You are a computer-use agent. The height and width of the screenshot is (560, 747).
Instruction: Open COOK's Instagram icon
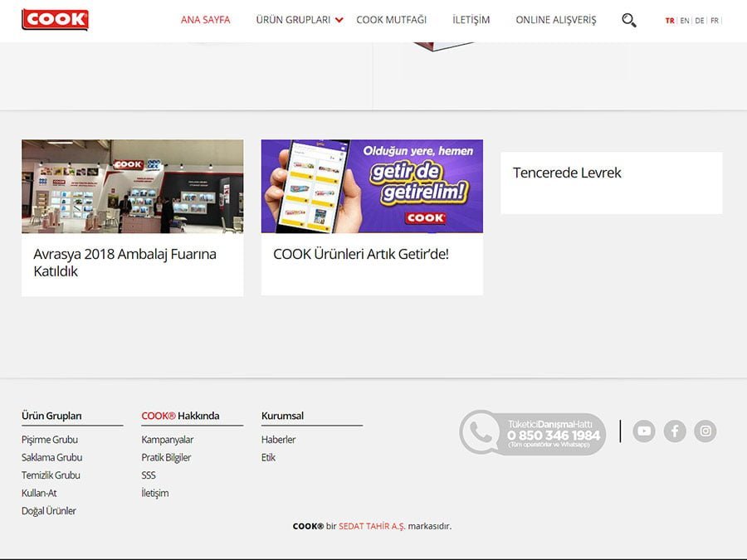pyautogui.click(x=705, y=431)
